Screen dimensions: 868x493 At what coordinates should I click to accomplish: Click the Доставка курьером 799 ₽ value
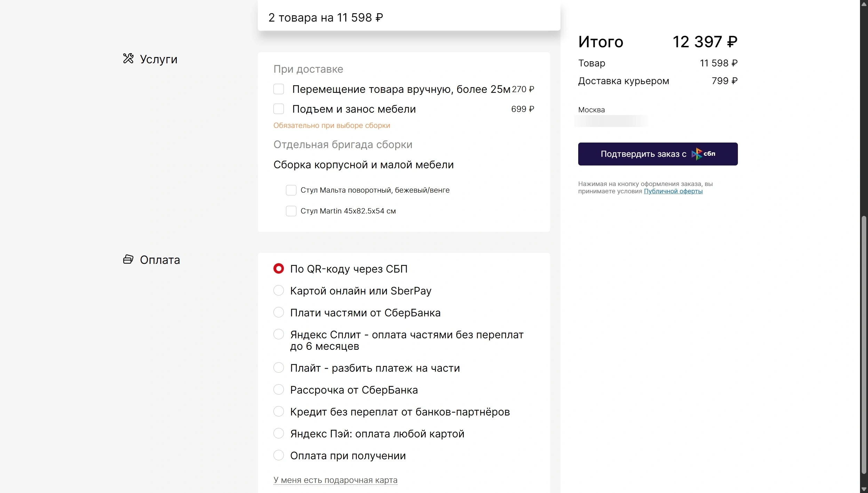725,81
